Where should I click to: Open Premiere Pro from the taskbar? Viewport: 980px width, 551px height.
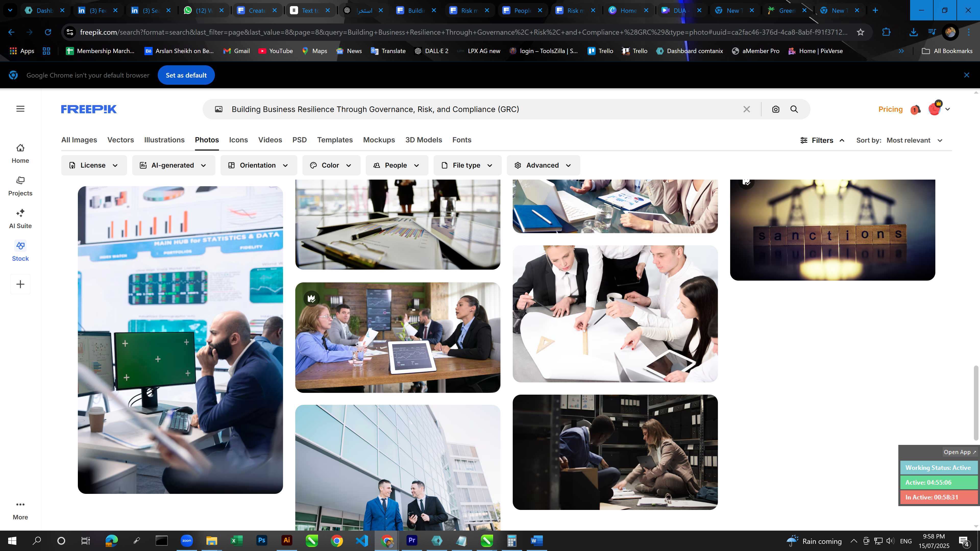pyautogui.click(x=412, y=540)
